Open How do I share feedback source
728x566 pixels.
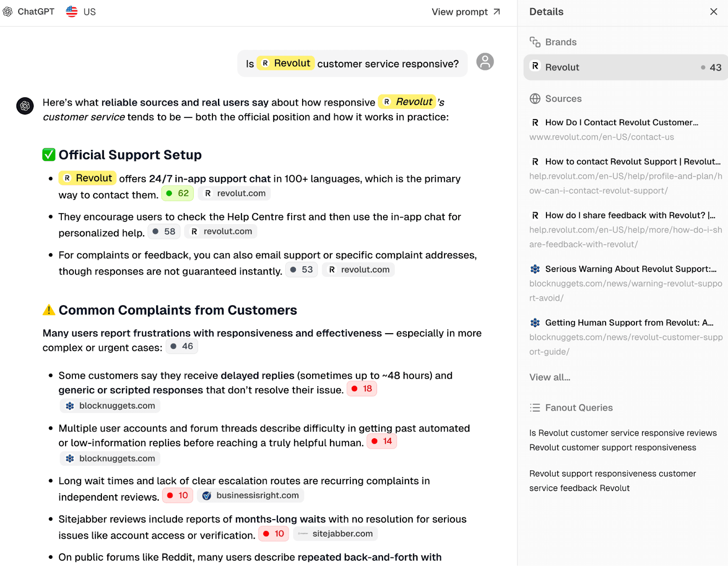point(630,215)
